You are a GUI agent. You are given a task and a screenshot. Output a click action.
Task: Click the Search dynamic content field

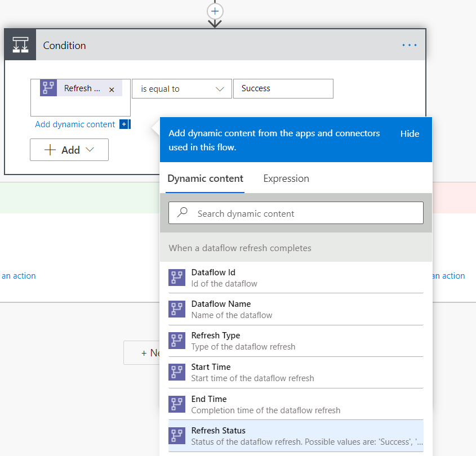click(296, 213)
